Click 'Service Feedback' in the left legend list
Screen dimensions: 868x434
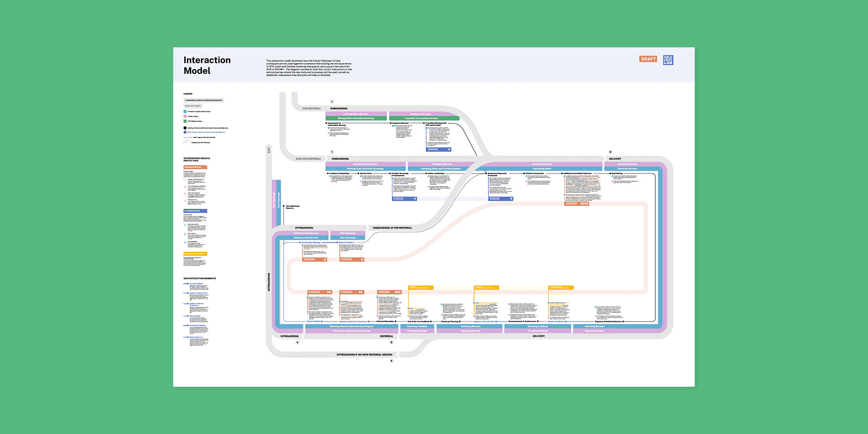point(196,284)
